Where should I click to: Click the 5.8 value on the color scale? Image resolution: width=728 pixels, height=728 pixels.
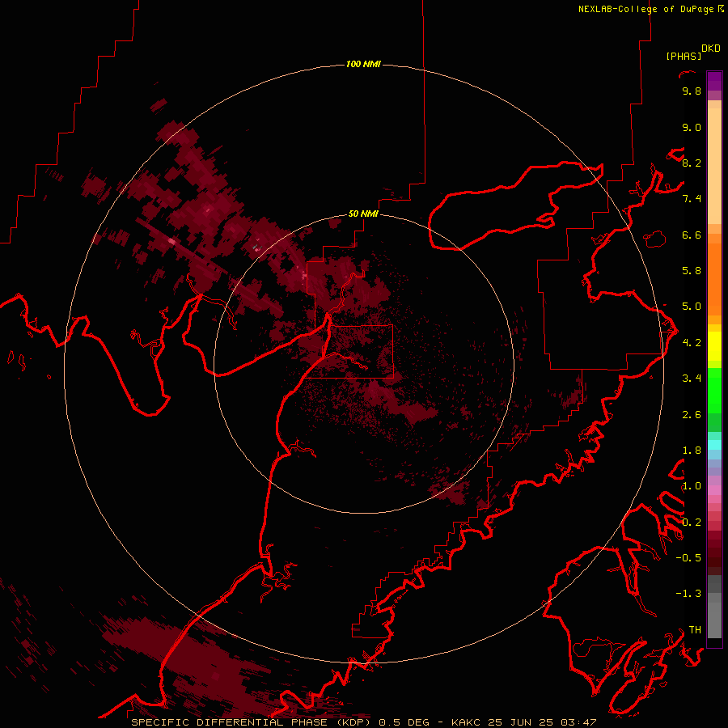(692, 270)
